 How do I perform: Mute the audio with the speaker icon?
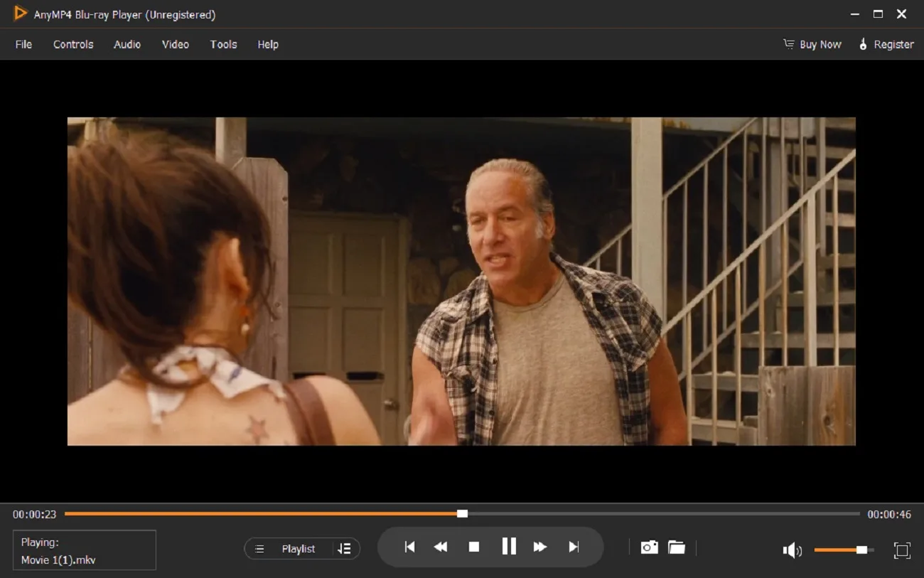click(792, 550)
